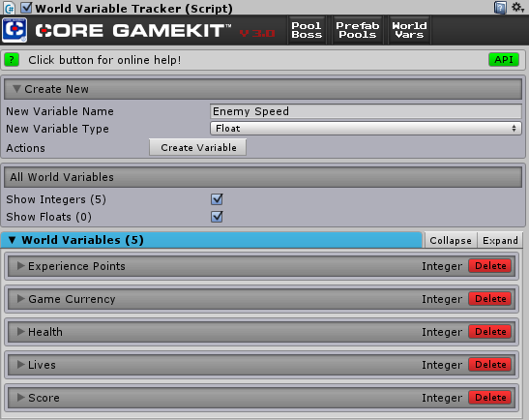
Task: Disable the World Variable Tracker script checkbox
Action: [x=26, y=8]
